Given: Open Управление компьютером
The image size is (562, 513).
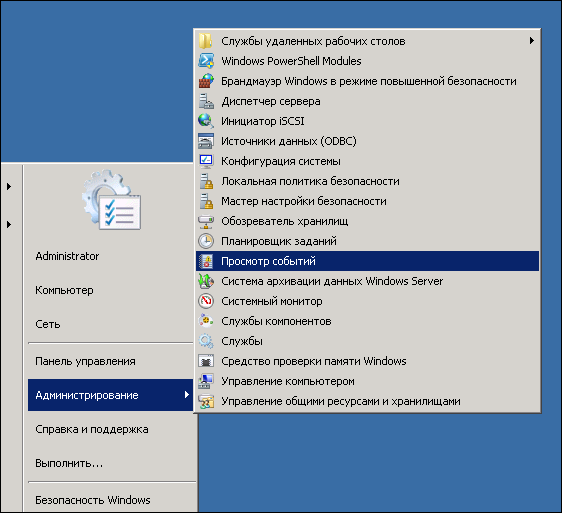Looking at the screenshot, I should click(367, 381).
